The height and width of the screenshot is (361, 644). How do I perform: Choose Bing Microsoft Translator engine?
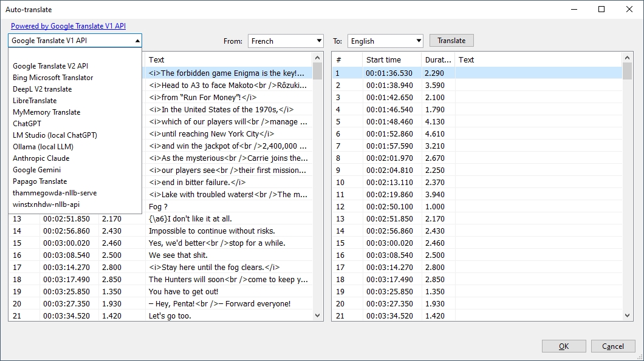point(53,78)
